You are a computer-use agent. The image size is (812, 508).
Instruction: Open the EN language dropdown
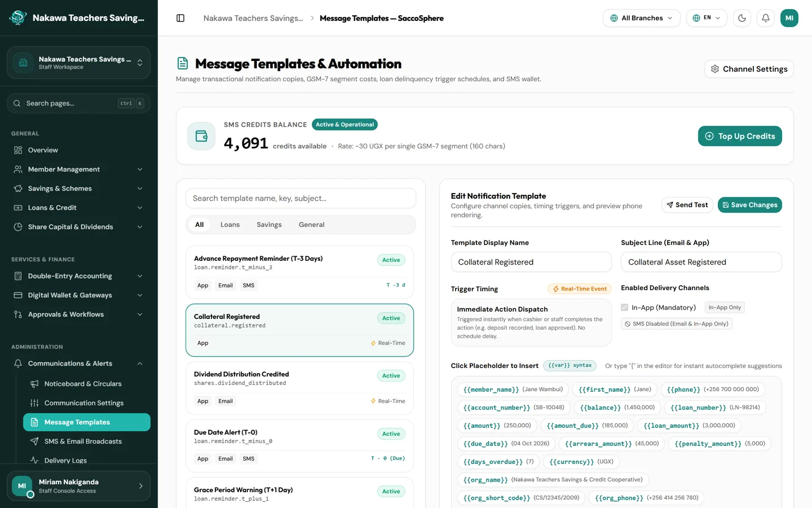pyautogui.click(x=707, y=18)
